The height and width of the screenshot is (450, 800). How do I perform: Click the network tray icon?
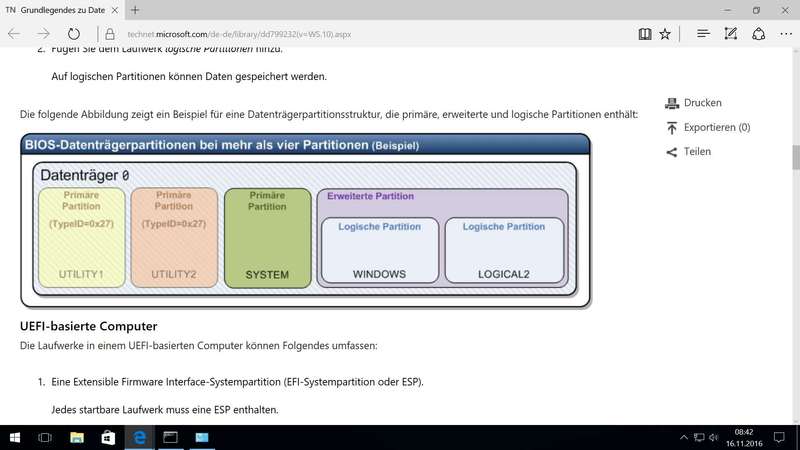point(699,438)
